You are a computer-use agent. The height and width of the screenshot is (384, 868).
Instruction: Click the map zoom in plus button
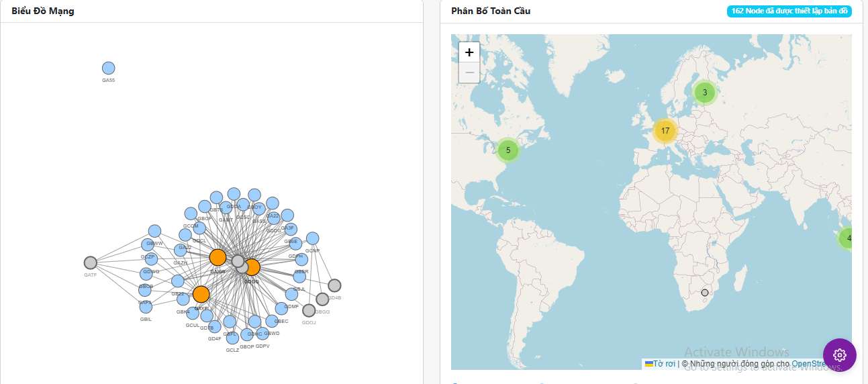click(469, 52)
